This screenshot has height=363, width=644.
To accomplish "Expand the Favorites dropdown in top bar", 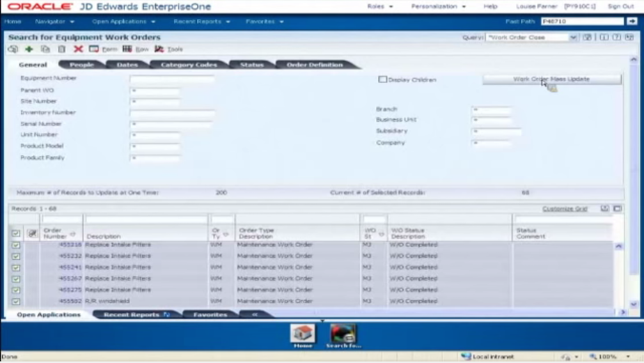I will (x=265, y=22).
